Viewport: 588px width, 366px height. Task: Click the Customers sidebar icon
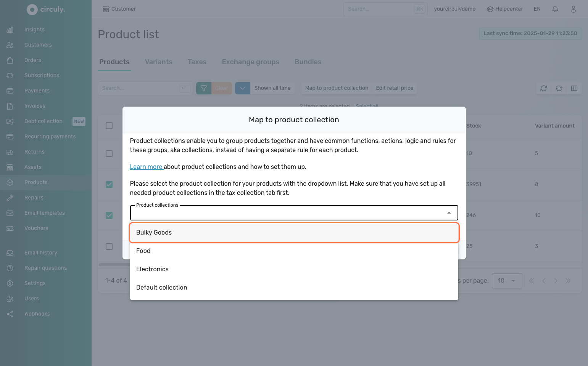[x=10, y=45]
